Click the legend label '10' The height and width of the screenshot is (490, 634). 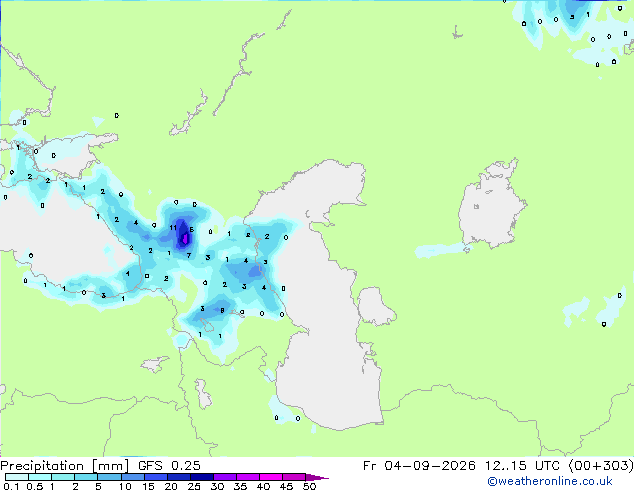tap(125, 486)
